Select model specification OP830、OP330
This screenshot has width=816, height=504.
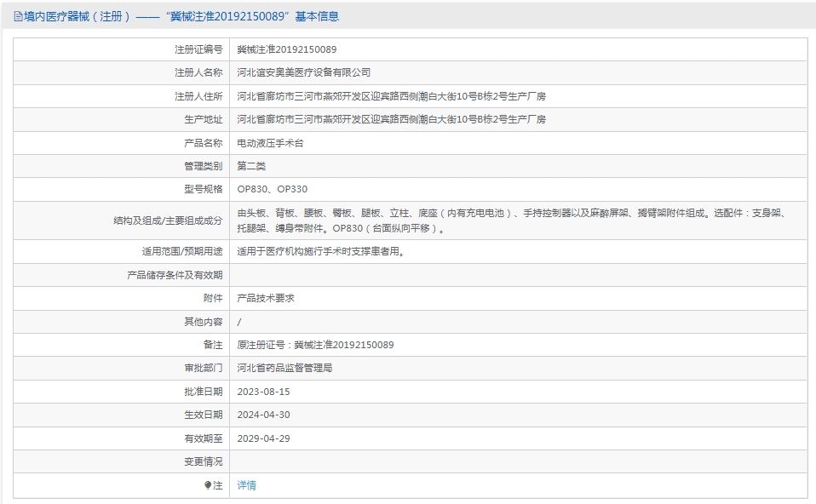[x=273, y=189]
